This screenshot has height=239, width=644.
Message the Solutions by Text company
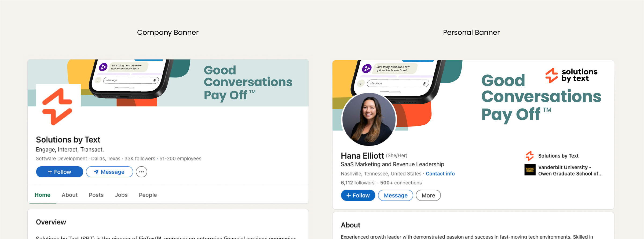point(109,172)
